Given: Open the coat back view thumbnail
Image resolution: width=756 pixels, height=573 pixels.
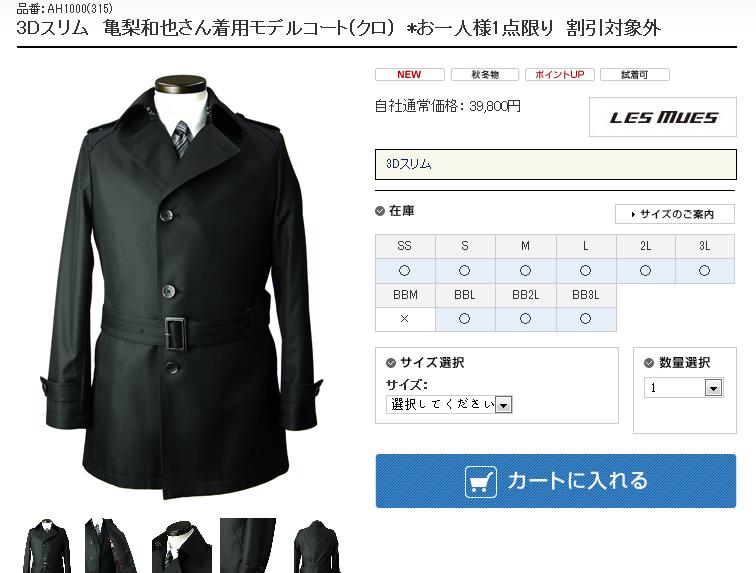Looking at the screenshot, I should [x=317, y=546].
